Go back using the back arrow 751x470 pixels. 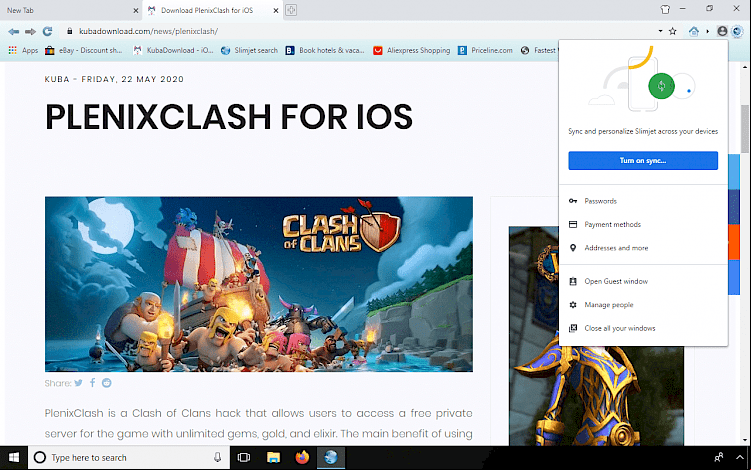pyautogui.click(x=13, y=32)
